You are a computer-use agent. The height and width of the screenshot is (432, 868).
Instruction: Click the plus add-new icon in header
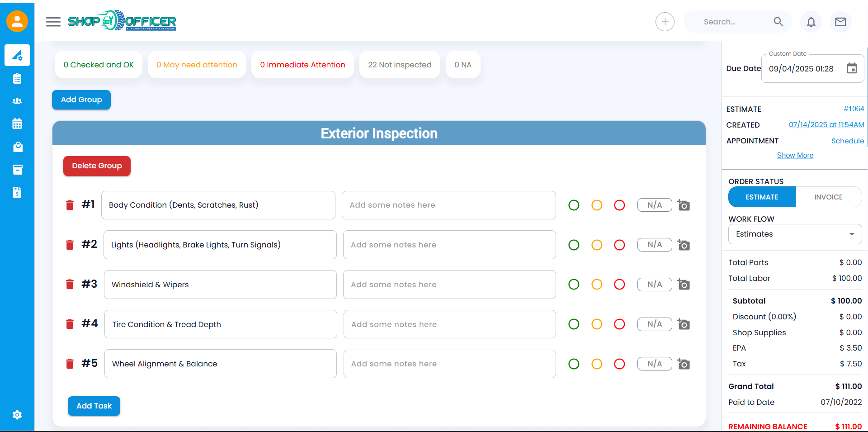point(665,22)
